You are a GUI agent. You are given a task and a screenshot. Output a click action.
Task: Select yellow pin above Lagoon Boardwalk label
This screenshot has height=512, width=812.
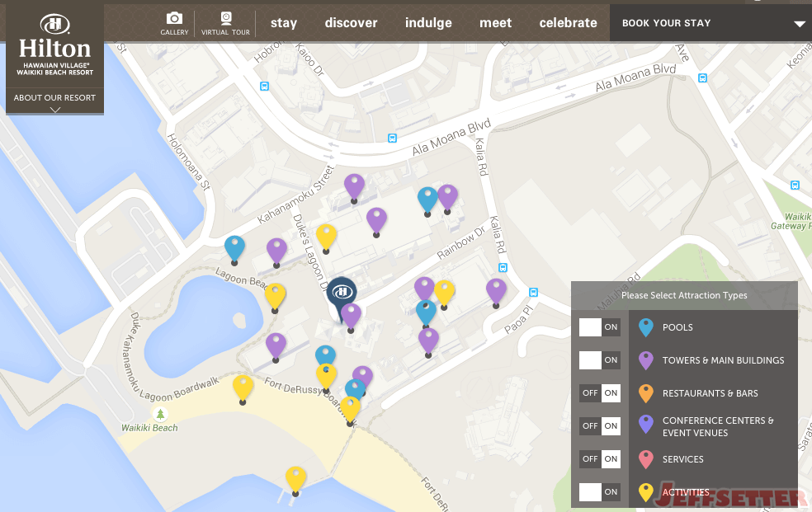(243, 388)
